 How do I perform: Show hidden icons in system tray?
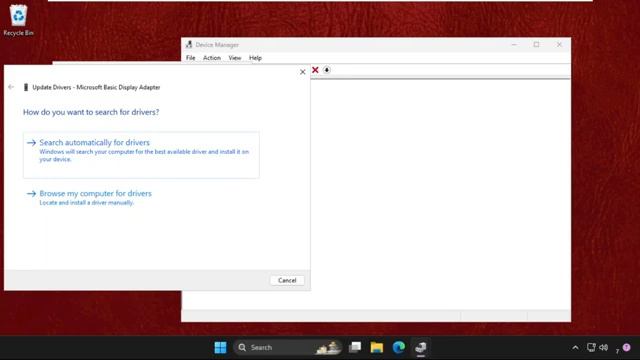point(576,348)
